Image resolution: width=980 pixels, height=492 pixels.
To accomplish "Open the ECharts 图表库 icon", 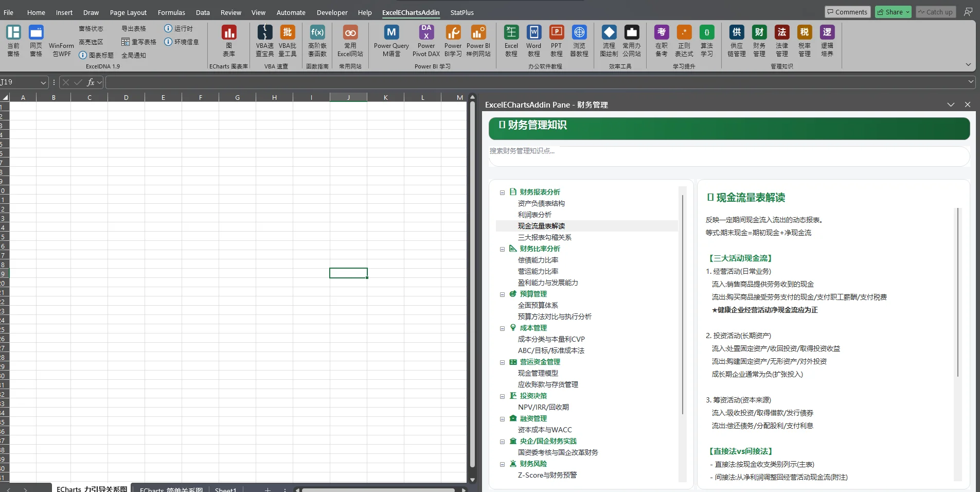I will [x=228, y=41].
